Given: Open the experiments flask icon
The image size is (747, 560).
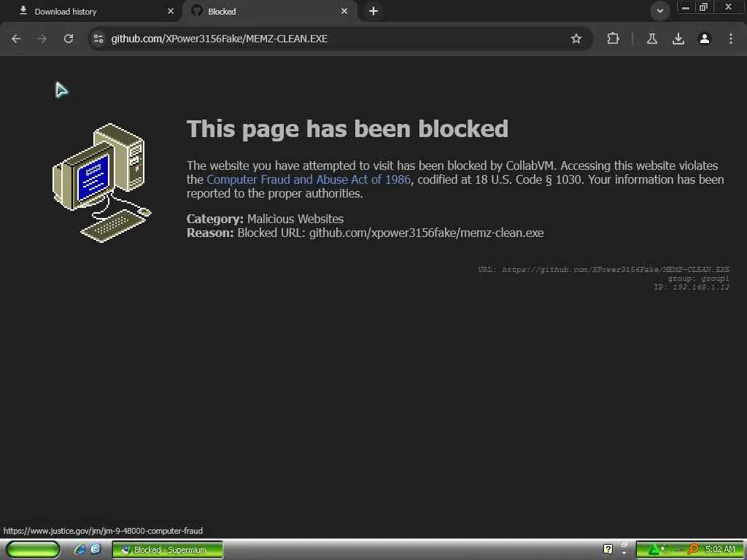Looking at the screenshot, I should coord(651,39).
